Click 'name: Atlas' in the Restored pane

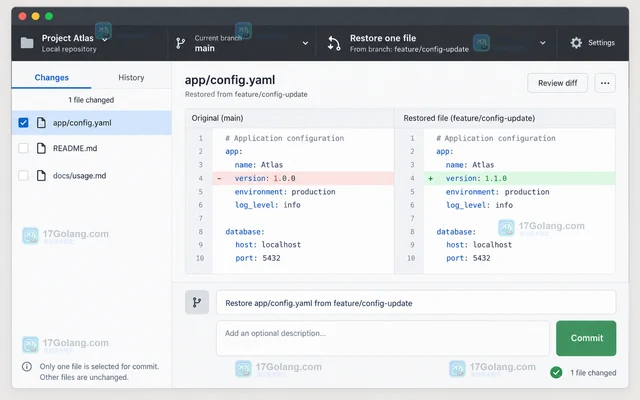pyautogui.click(x=470, y=165)
